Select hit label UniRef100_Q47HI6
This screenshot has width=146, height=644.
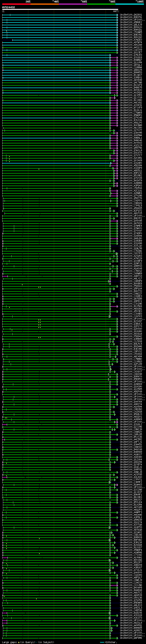(x=131, y=223)
